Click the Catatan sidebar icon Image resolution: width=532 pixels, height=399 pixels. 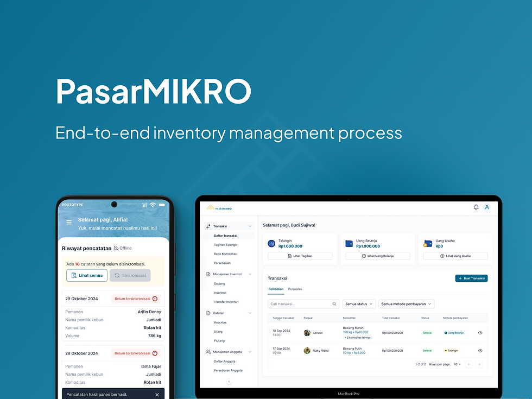[208, 313]
